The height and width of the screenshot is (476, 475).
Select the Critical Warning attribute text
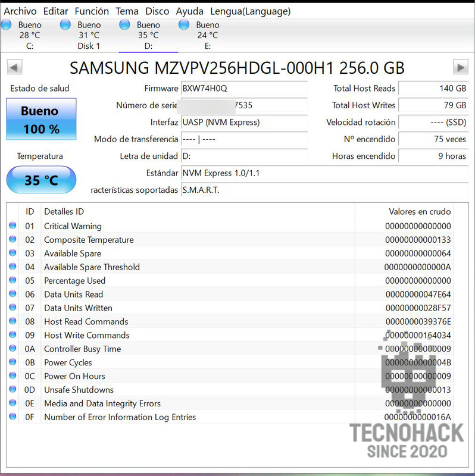73,226
